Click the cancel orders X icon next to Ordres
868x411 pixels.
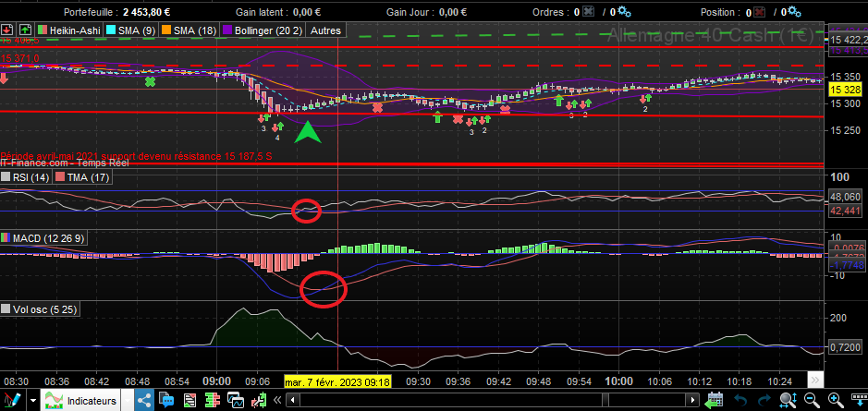(x=588, y=12)
